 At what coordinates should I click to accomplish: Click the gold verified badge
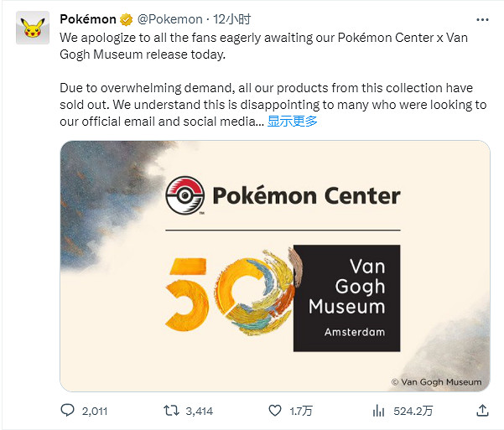click(127, 19)
